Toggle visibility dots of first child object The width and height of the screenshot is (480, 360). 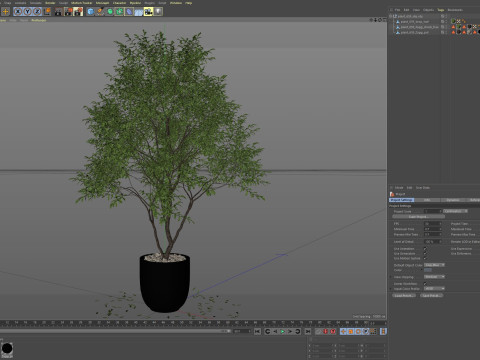coord(446,22)
